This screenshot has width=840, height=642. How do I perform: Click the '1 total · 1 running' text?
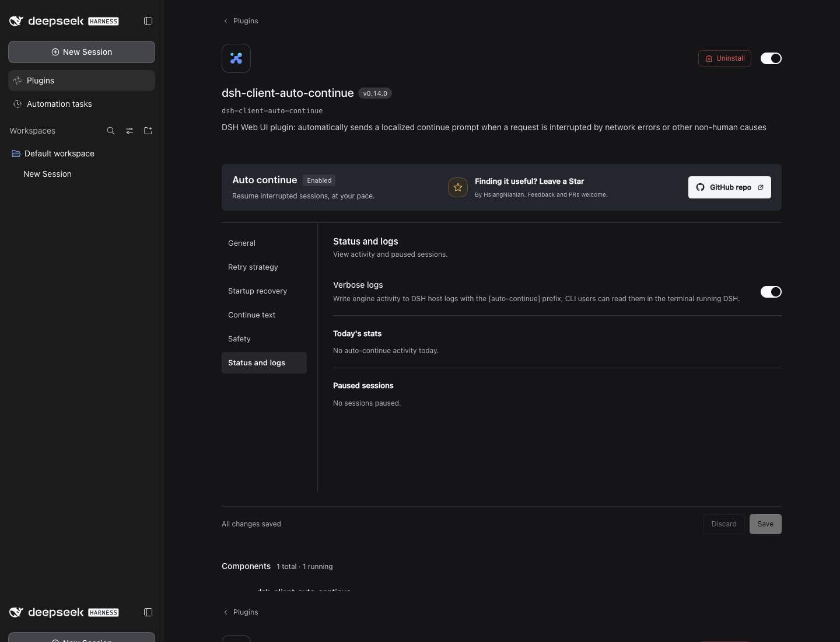(304, 567)
